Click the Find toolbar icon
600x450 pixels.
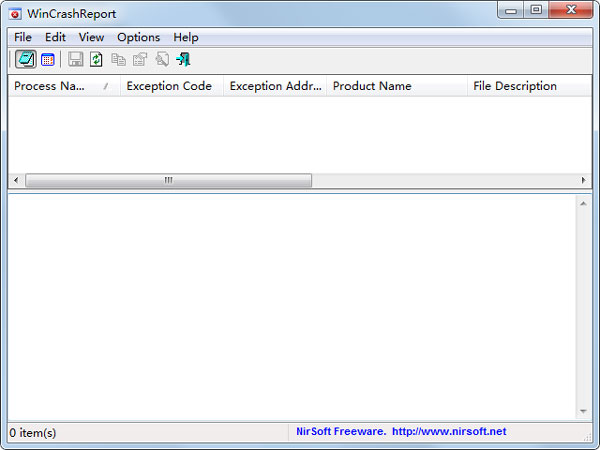tap(162, 60)
